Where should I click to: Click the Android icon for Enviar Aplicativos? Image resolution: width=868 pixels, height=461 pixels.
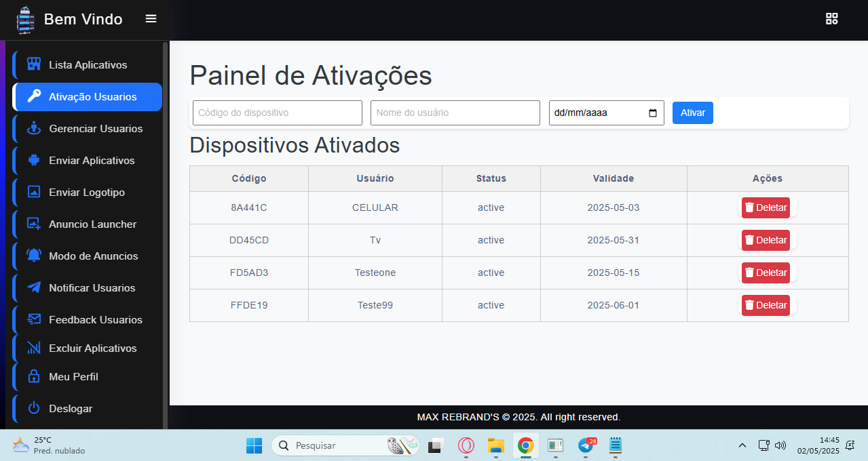point(34,161)
